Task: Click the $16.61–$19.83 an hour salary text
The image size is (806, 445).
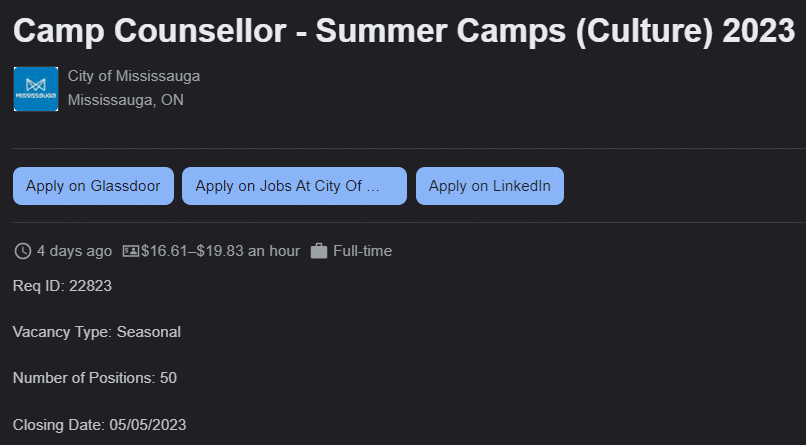Action: click(x=220, y=251)
